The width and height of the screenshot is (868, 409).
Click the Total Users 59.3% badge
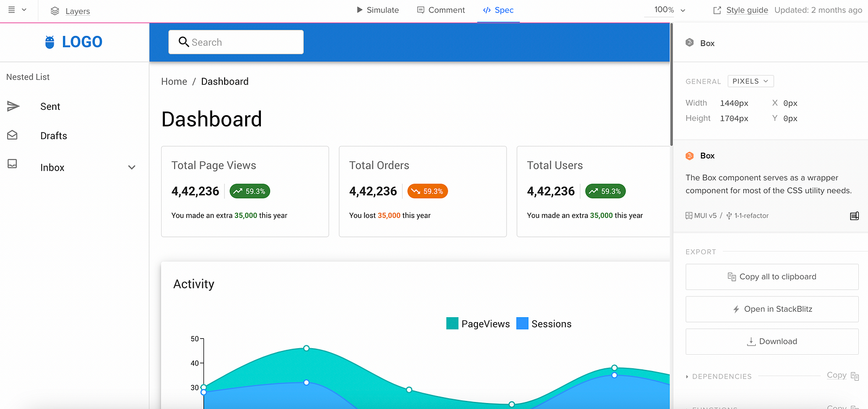605,191
